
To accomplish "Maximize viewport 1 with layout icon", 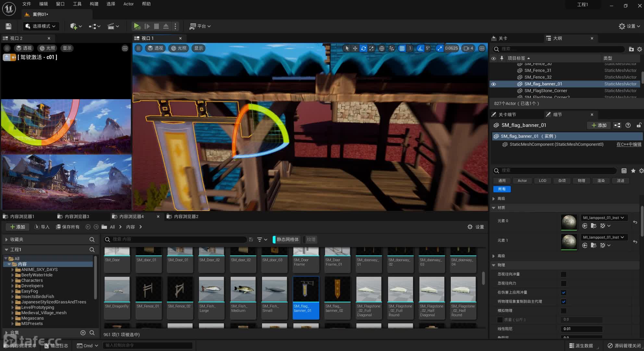I will point(482,48).
